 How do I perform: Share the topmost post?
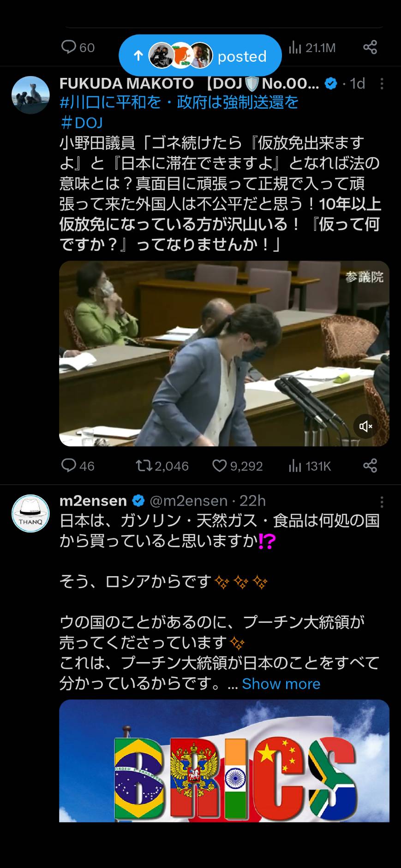point(370,47)
